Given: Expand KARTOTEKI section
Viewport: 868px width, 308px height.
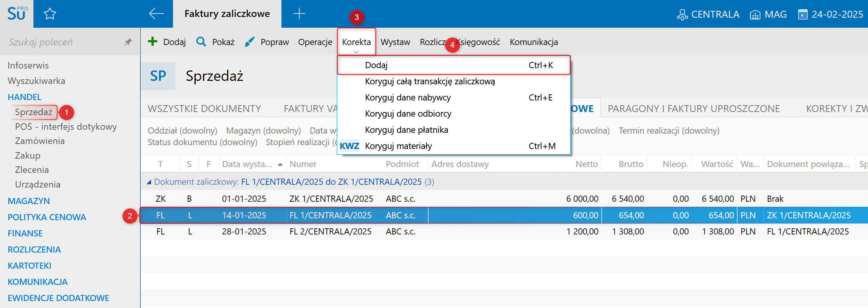Looking at the screenshot, I should coord(30,266).
